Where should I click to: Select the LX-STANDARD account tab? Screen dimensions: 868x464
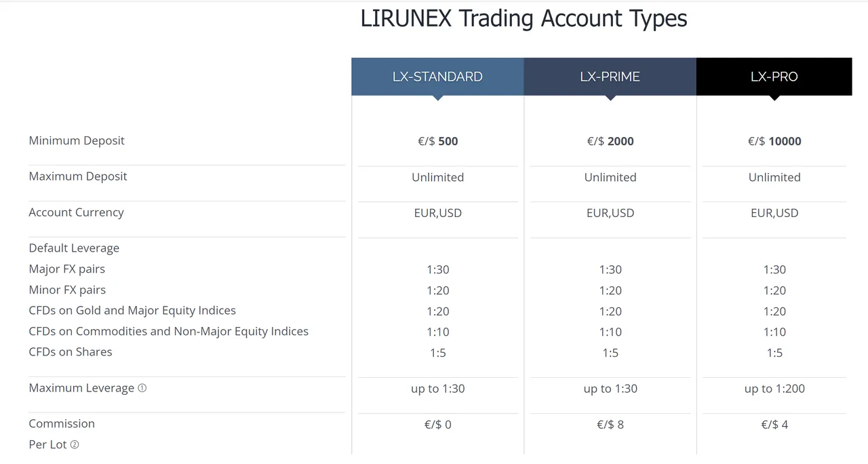pos(437,77)
